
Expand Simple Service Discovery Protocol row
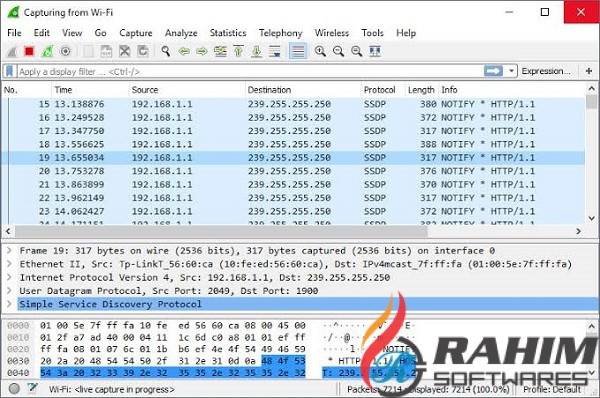pos(10,304)
